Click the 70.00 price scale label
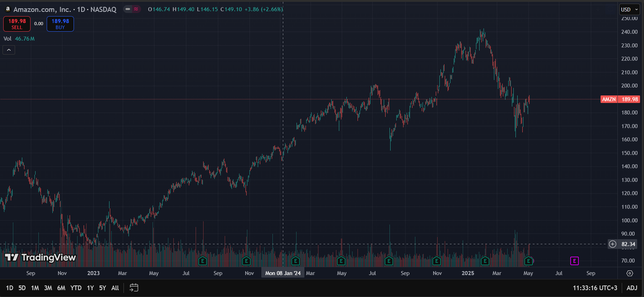Screen dimensions: 644x297 (629, 261)
